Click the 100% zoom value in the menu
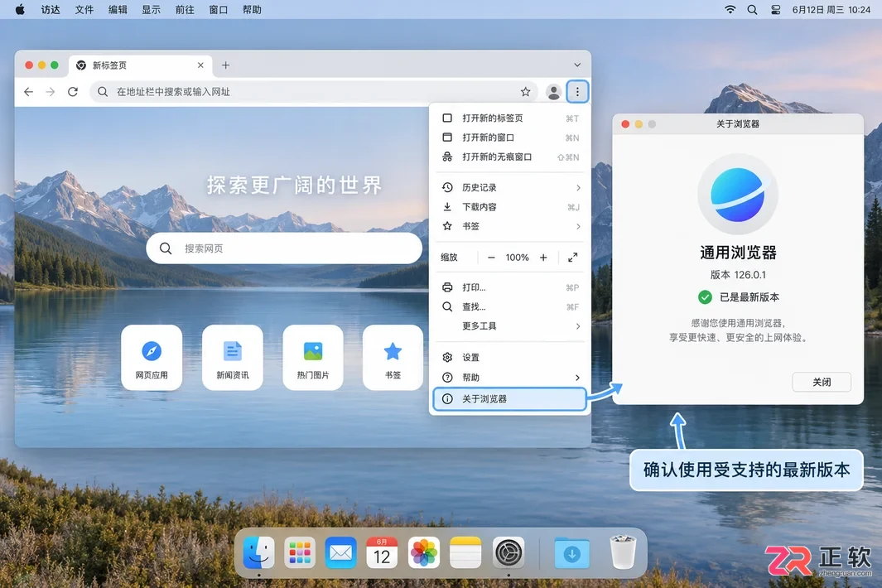The width and height of the screenshot is (882, 588). [x=517, y=257]
